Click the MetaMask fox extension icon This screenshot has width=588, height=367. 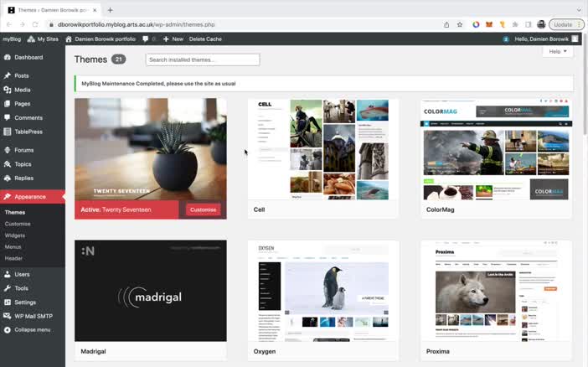489,24
